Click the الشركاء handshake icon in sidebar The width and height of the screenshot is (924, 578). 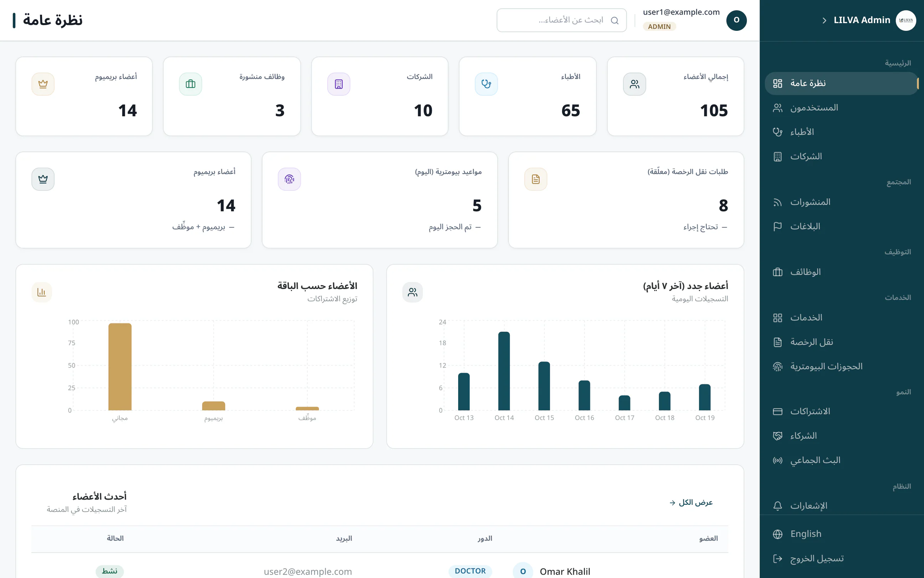pyautogui.click(x=777, y=436)
